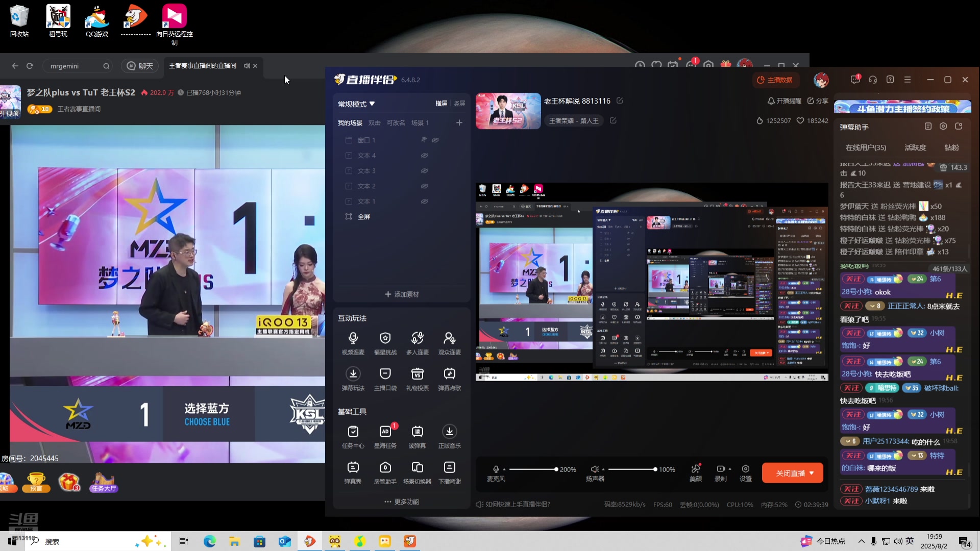Click 开播提醒 stream reminder

coord(784,101)
